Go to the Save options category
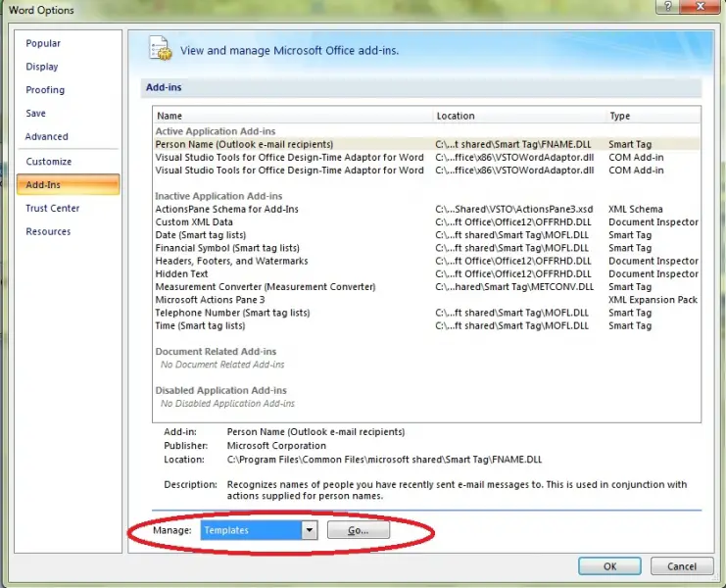The height and width of the screenshot is (588, 726). coord(35,114)
